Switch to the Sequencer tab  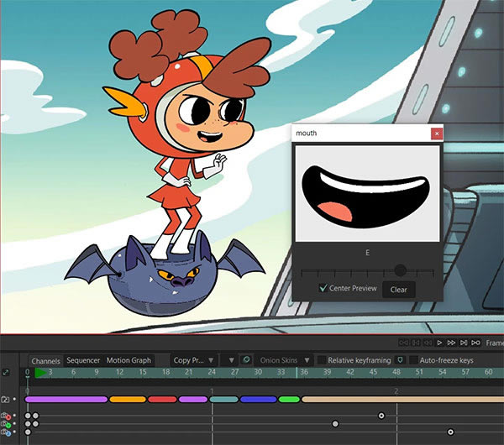83,360
